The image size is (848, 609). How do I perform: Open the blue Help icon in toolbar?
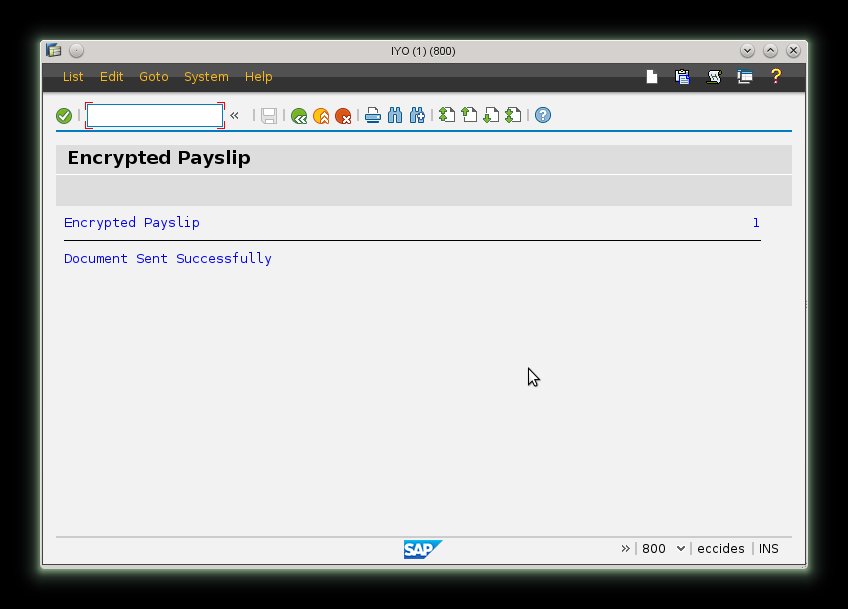click(x=542, y=116)
